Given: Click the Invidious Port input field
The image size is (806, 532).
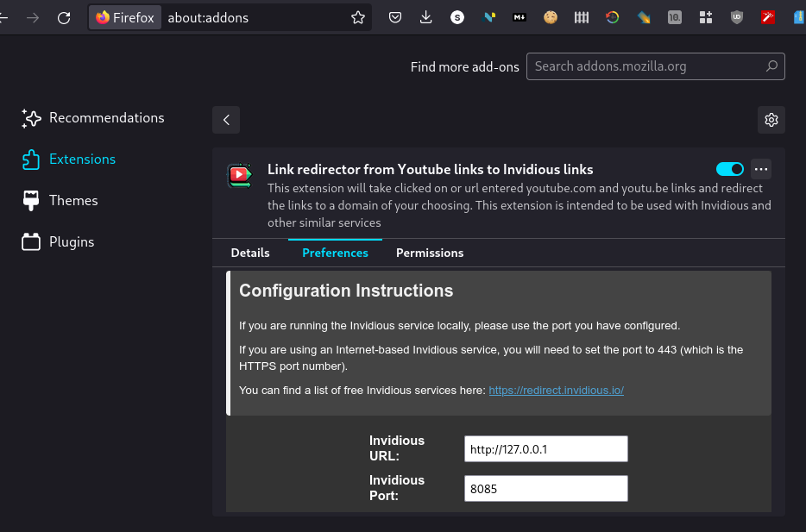Looking at the screenshot, I should point(546,488).
